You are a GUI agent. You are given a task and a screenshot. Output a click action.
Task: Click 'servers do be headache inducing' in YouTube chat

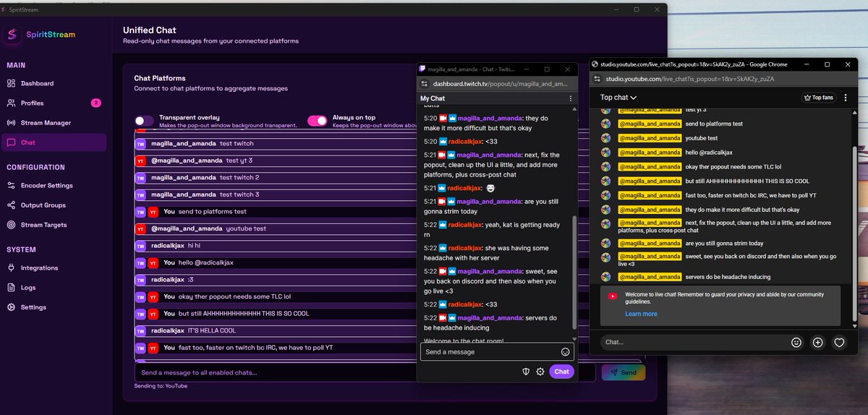(x=728, y=277)
